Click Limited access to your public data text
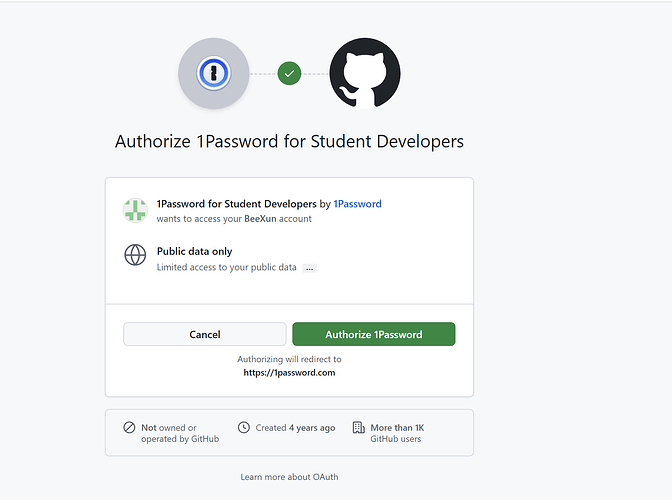 [226, 267]
